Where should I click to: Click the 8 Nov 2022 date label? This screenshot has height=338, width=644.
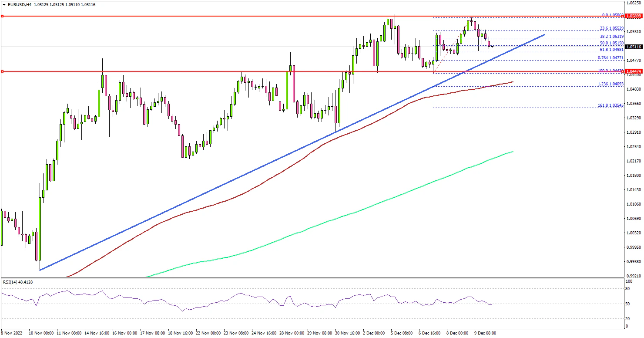12,333
